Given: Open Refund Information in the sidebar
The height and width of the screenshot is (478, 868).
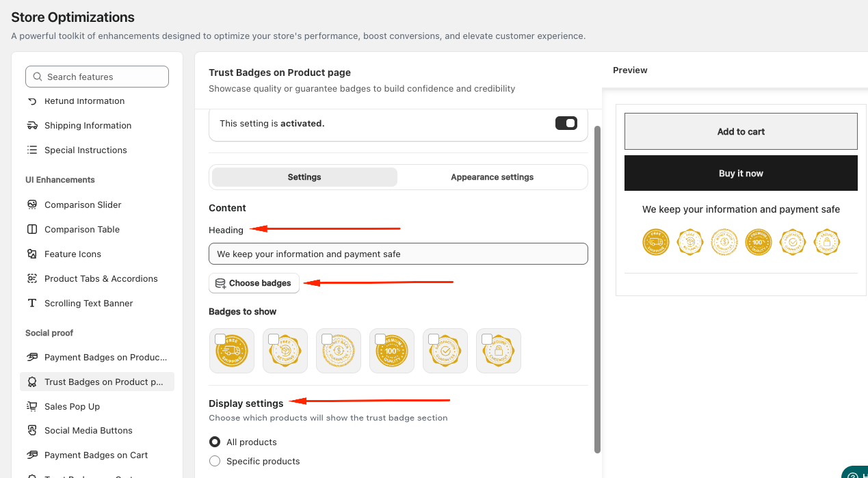Looking at the screenshot, I should coord(97,101).
